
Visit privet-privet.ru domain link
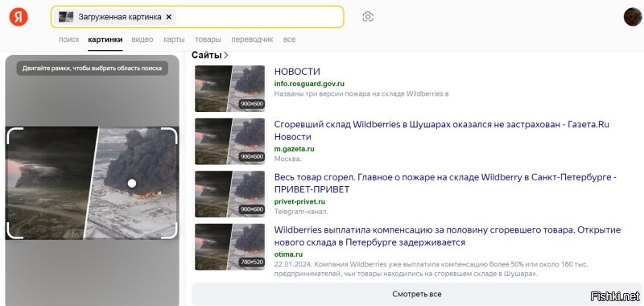pyautogui.click(x=299, y=201)
